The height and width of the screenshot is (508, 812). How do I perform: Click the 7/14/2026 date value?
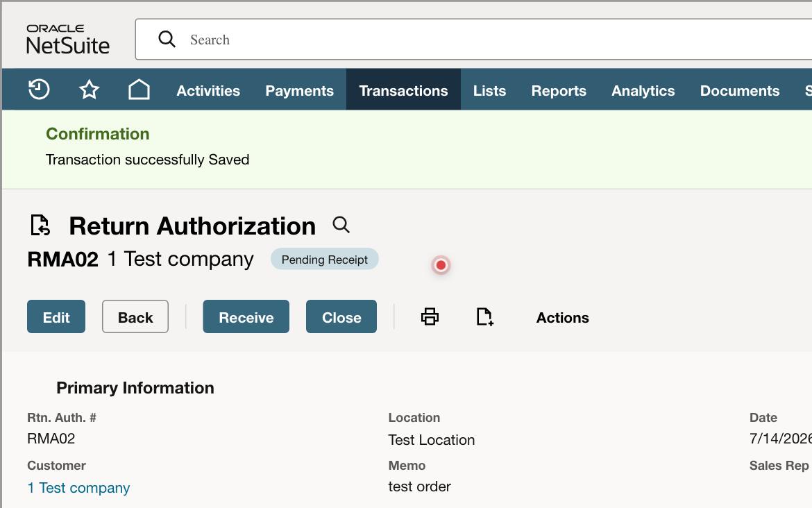click(780, 439)
